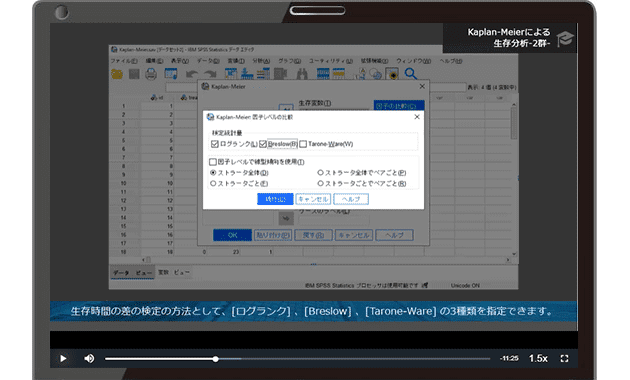
Task: Uncheck the Breslow checkbox
Action: coord(263,144)
